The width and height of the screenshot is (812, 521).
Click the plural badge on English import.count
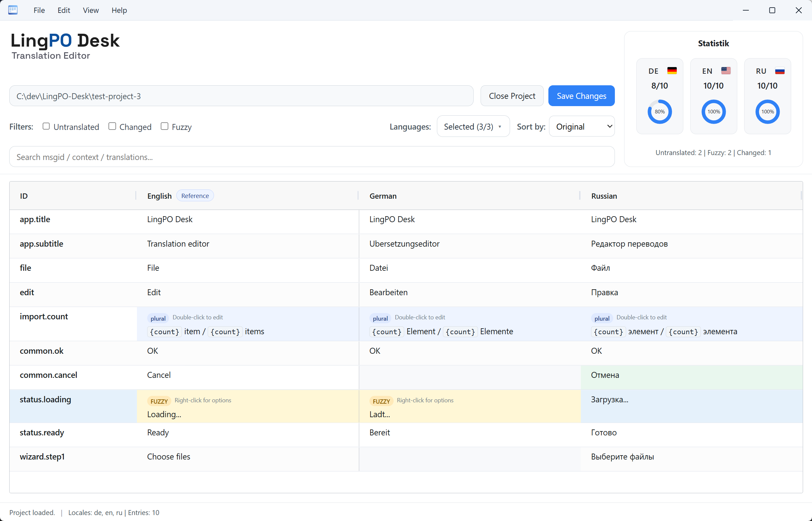tap(158, 318)
